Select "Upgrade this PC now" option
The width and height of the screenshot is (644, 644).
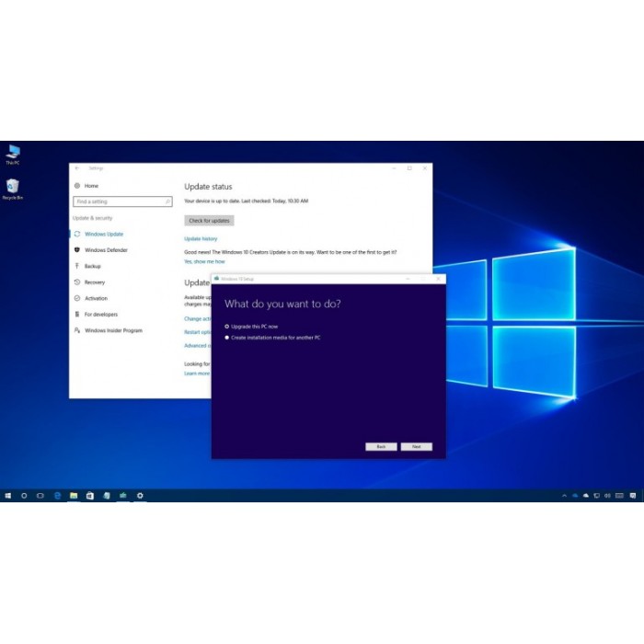coord(227,327)
